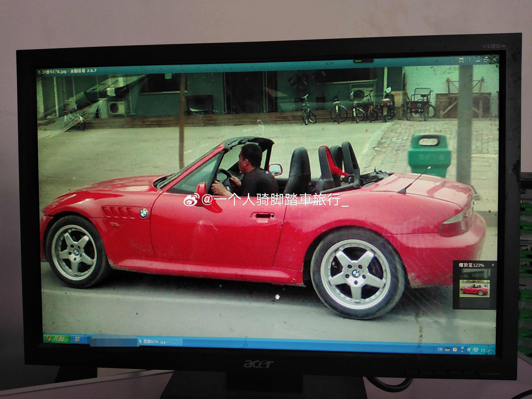Click the navigator thumbnail preview
This screenshot has height=399, width=532.
tap(474, 288)
